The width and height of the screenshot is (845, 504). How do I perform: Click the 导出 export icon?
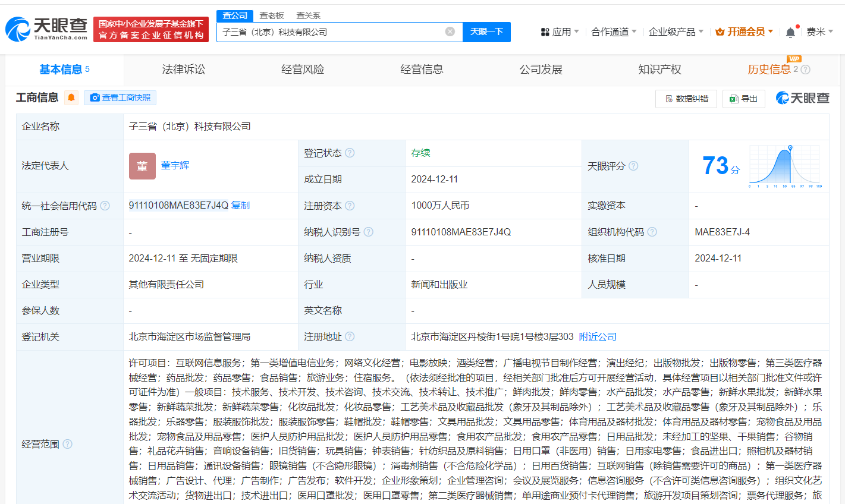734,99
